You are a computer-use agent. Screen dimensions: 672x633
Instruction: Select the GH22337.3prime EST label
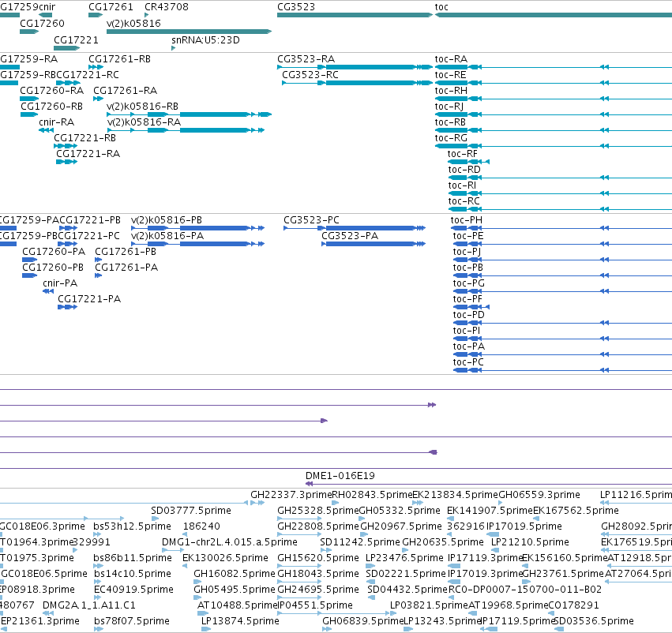click(x=291, y=495)
